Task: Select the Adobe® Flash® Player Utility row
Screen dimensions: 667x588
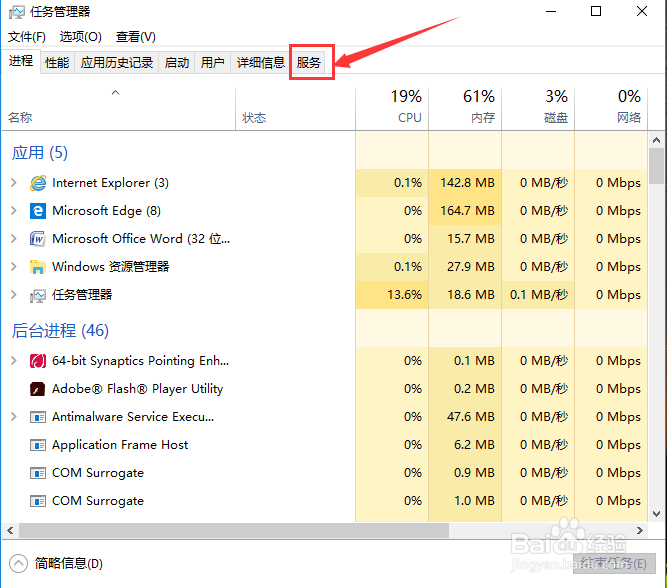Action: click(x=325, y=389)
